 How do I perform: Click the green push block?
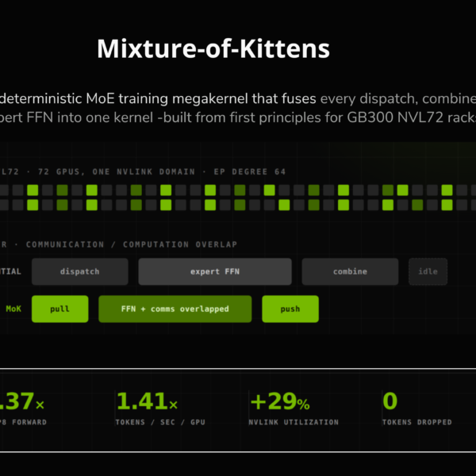point(290,309)
